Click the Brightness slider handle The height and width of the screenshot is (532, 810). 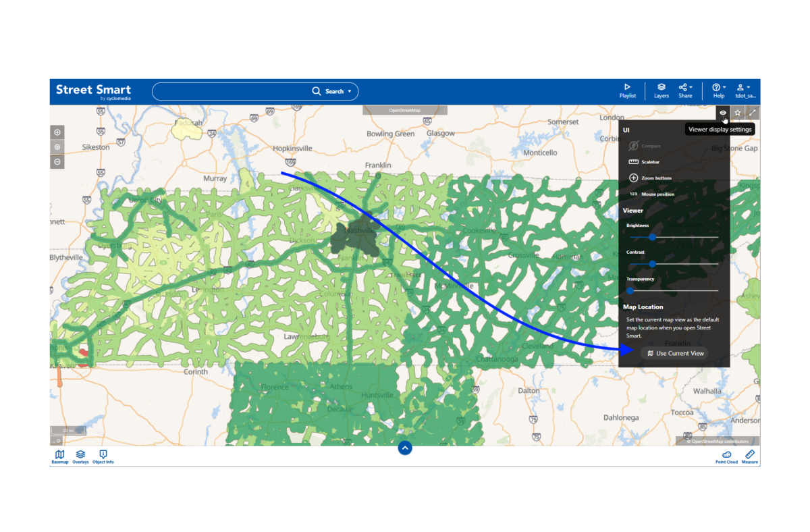click(652, 238)
